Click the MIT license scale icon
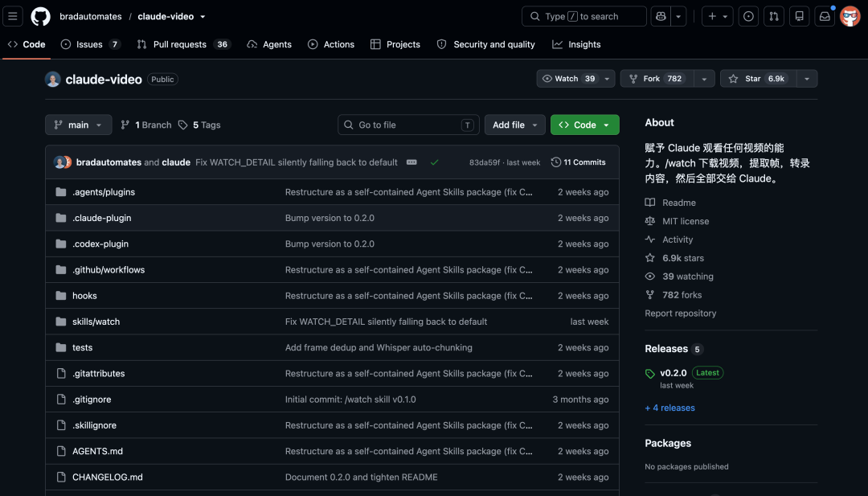 coord(650,221)
